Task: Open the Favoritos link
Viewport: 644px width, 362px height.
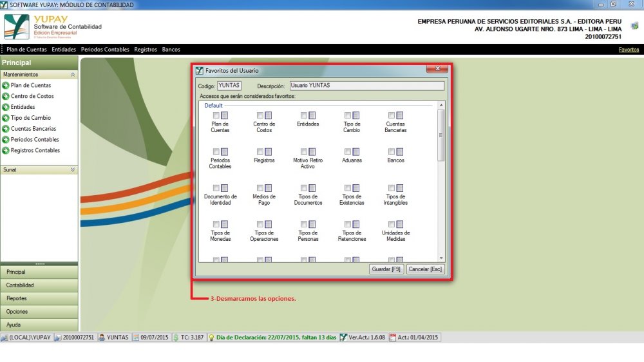Action: [x=629, y=50]
